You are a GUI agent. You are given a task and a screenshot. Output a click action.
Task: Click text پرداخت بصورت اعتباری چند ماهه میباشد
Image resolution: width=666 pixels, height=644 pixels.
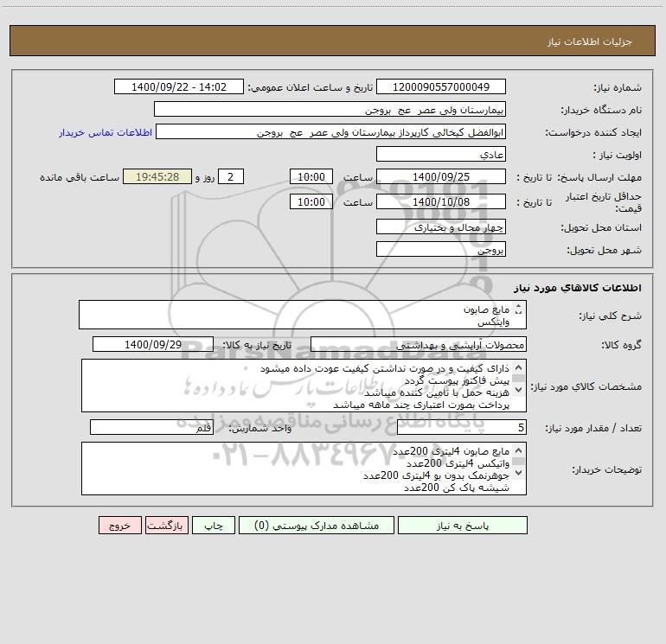pos(421,405)
